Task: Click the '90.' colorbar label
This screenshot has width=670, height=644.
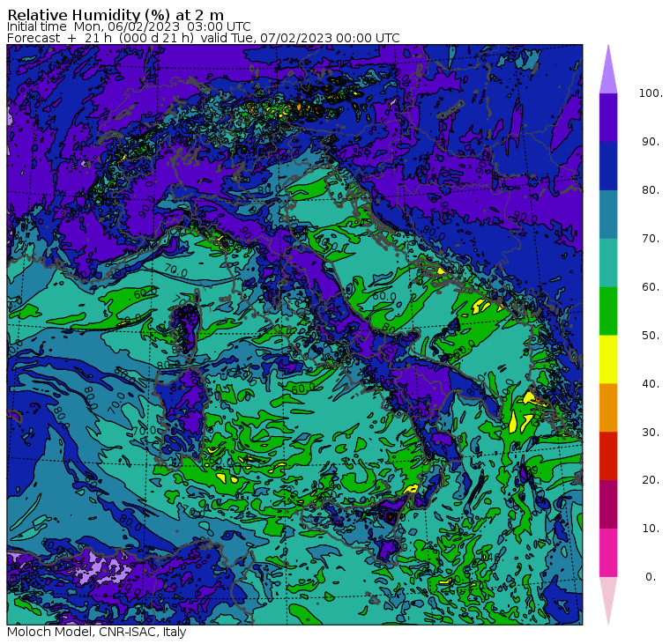Action: pos(651,142)
